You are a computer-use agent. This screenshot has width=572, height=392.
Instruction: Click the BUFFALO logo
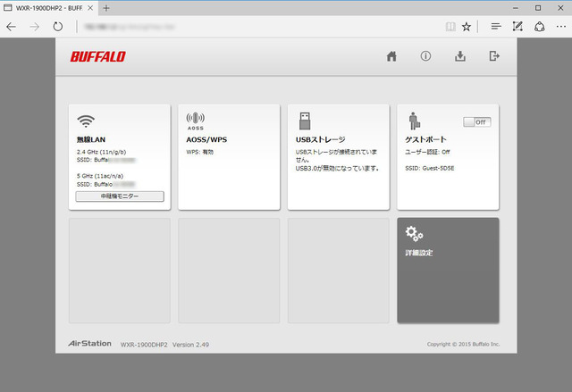coord(97,56)
